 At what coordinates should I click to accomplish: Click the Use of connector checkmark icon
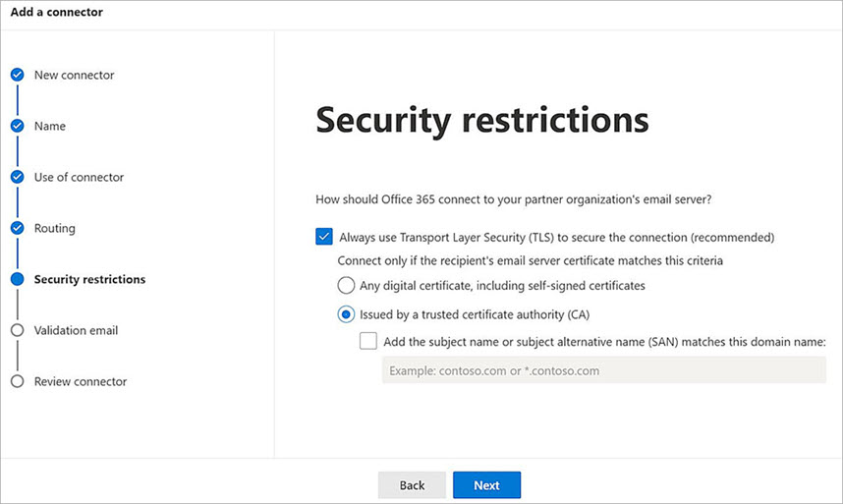(17, 178)
